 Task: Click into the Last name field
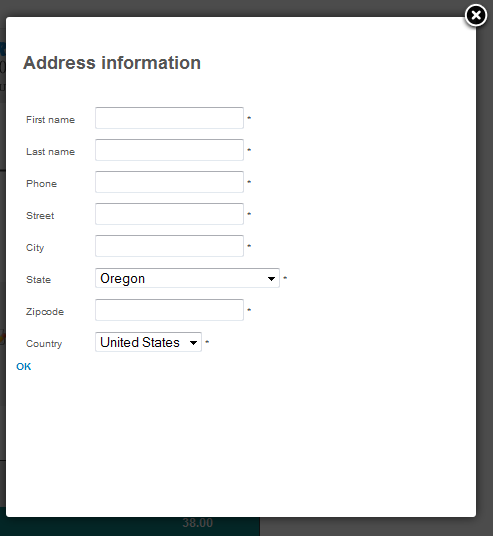[169, 150]
